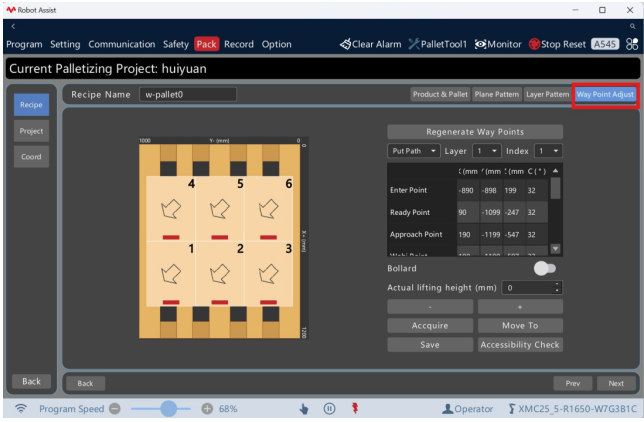
Task: Open the Program menu
Action: point(24,44)
